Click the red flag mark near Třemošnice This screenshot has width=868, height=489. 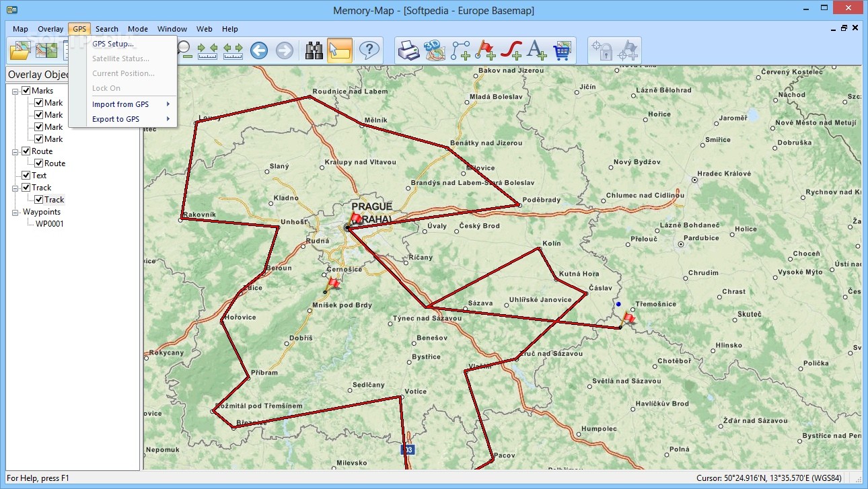(629, 319)
